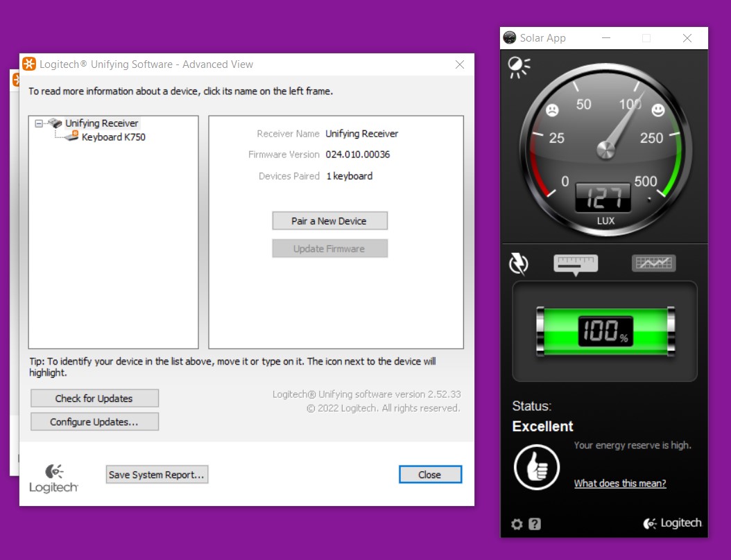Viewport: 731px width, 560px height.
Task: Click the Logitech logo in Solar App
Action: (x=672, y=523)
